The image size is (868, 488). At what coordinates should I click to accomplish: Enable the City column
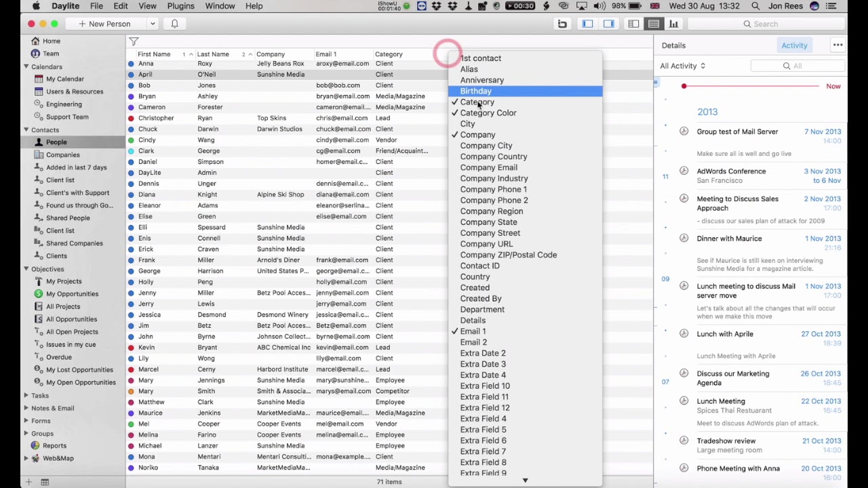click(x=524, y=124)
